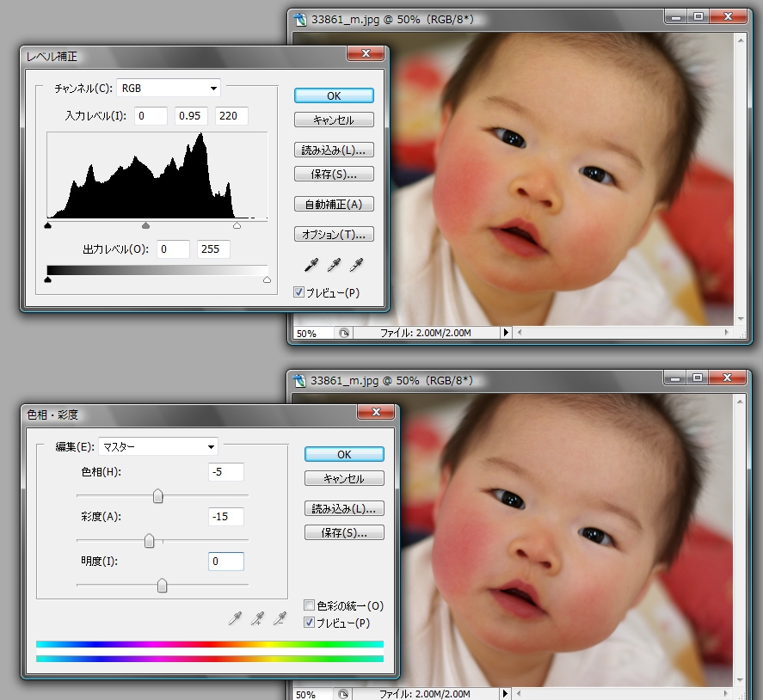Click キャンセル in the 色相・彩度 dialog
The image size is (763, 700).
coord(344,478)
